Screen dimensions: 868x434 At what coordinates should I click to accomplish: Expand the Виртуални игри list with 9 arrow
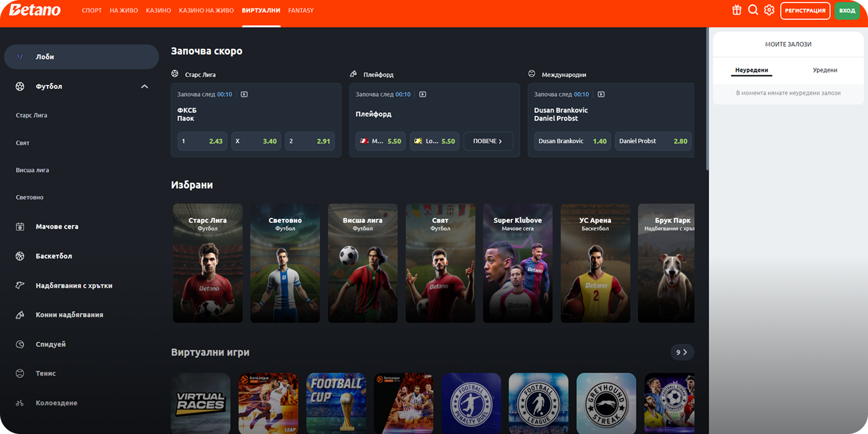[x=682, y=352]
